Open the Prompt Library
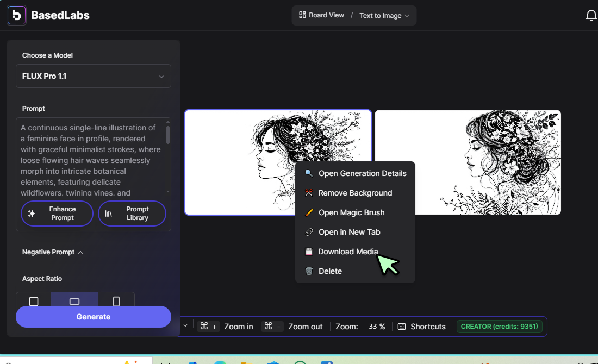The width and height of the screenshot is (598, 364). click(x=132, y=214)
